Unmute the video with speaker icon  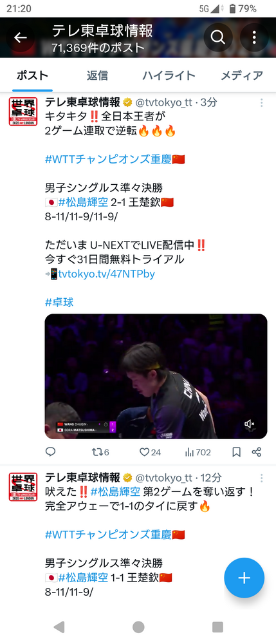coord(250,424)
